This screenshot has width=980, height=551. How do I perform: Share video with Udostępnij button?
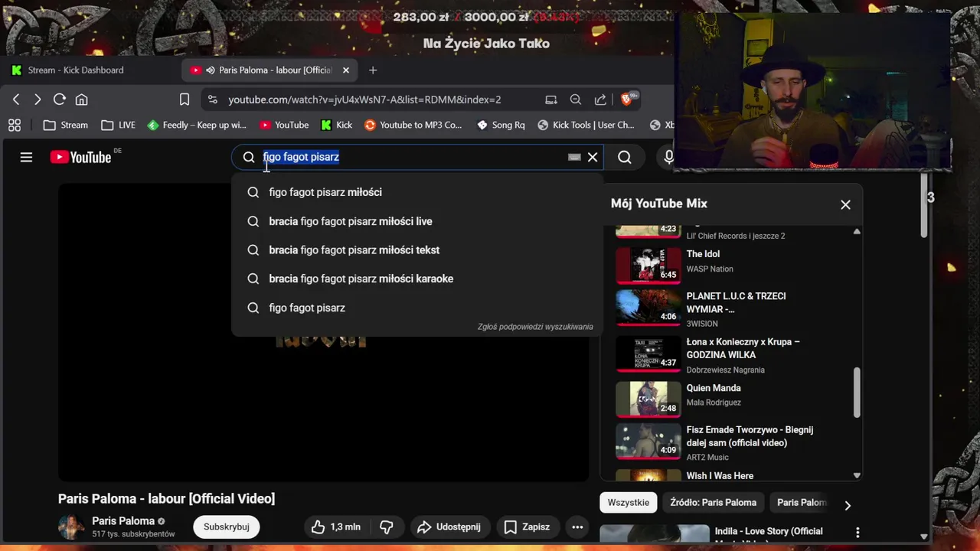(x=449, y=527)
